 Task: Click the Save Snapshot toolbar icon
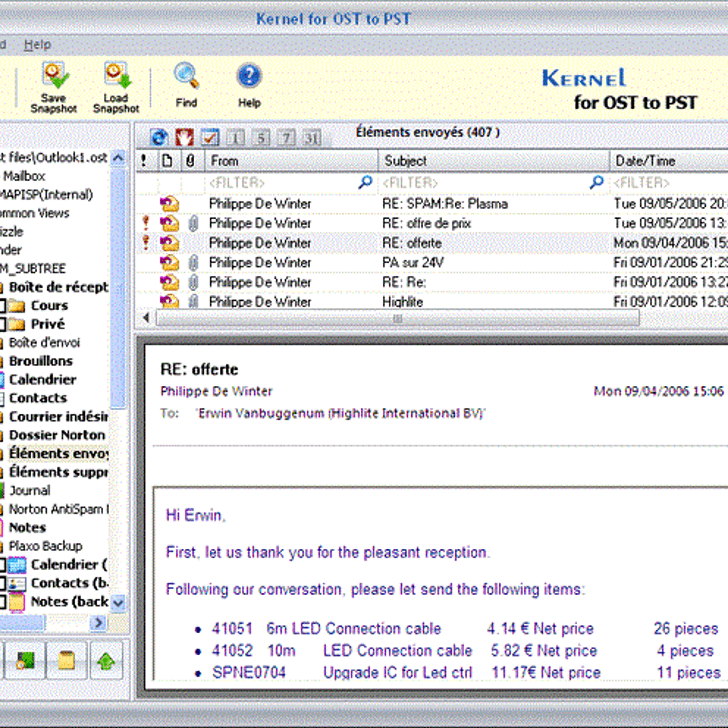(x=54, y=75)
